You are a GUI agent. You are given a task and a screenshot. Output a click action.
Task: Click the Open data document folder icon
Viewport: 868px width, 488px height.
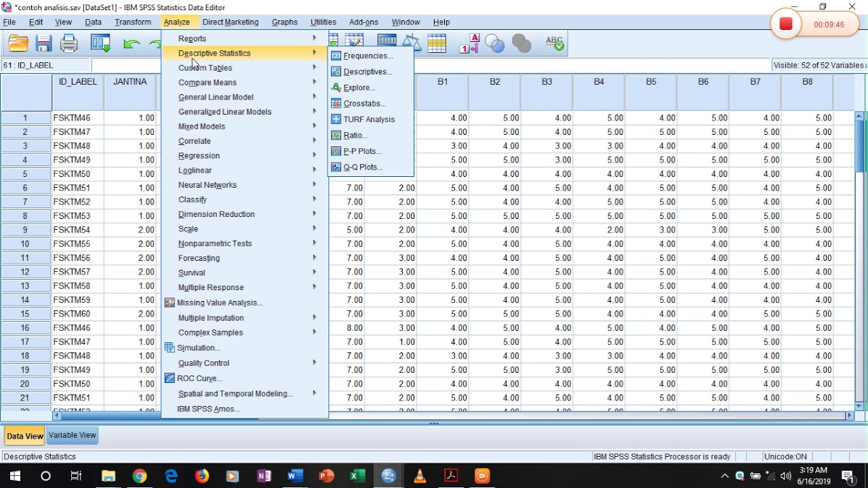coord(18,44)
